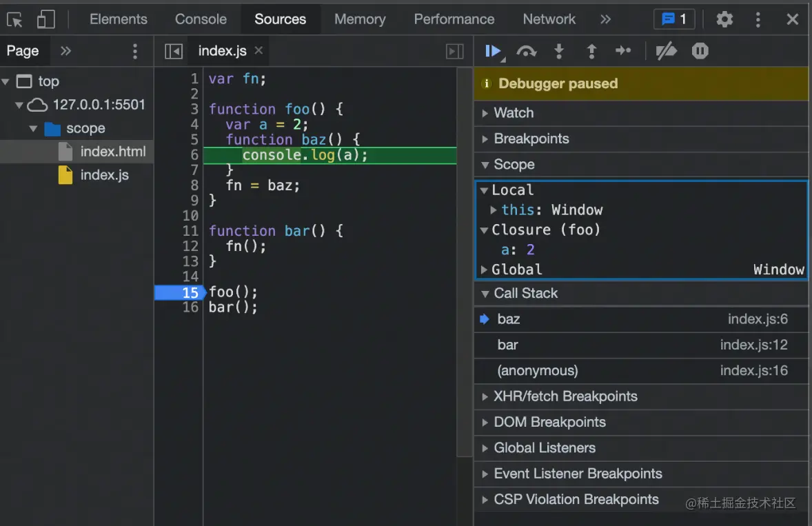Close the index.js editor tab
The height and width of the screenshot is (526, 812).
point(258,50)
